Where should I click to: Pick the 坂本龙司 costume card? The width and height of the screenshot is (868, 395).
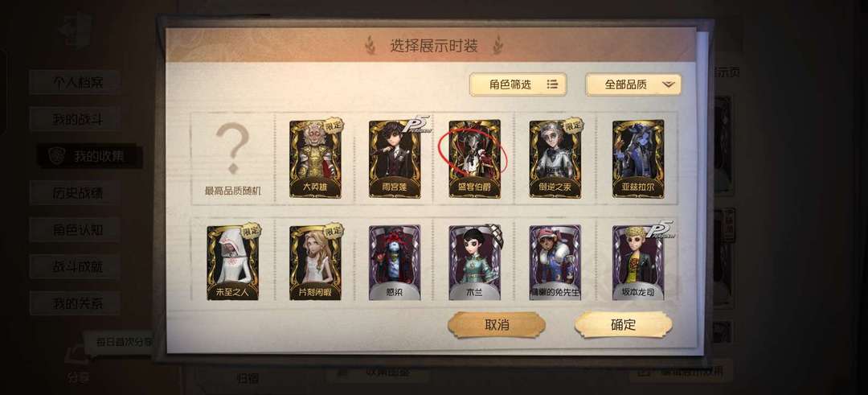click(637, 262)
